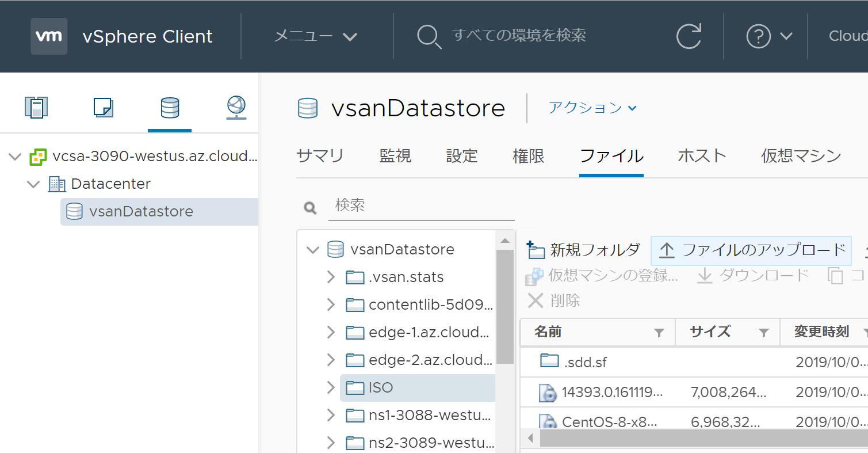The image size is (868, 453).
Task: Click the ファイルのアップロード button
Action: click(751, 250)
